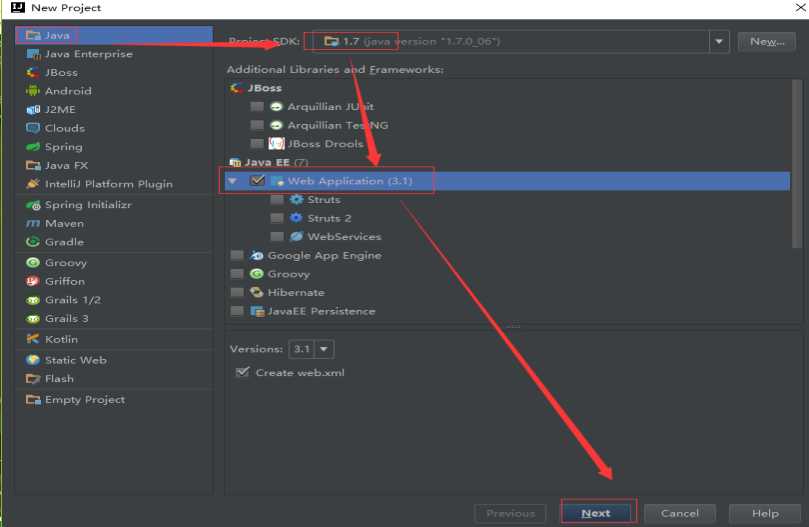809x527 pixels.
Task: Click the JavaEE Persistence icon
Action: click(256, 311)
